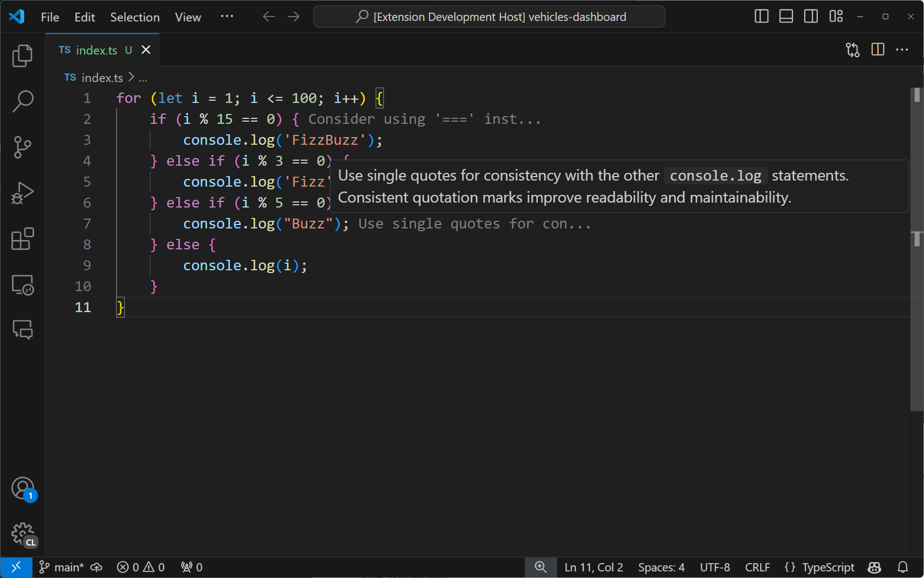Open the Search panel
Viewport: 924px width, 578px height.
tap(22, 101)
